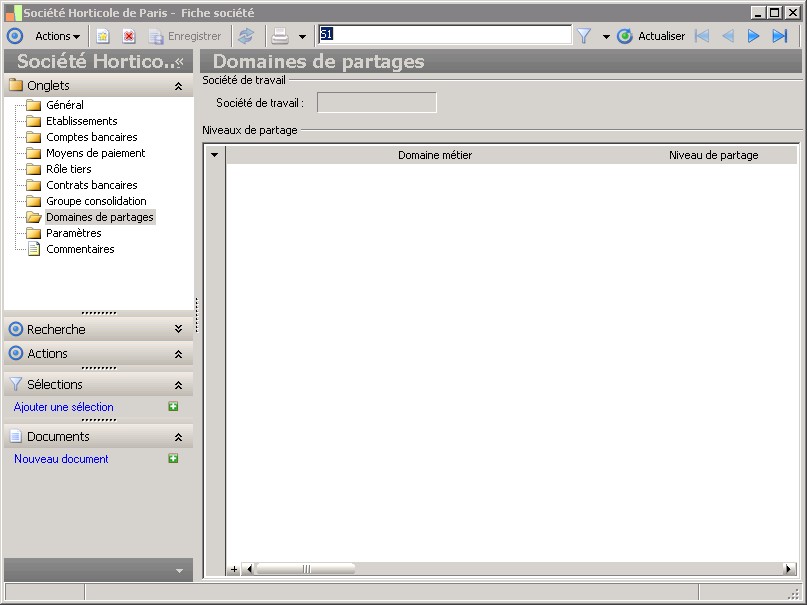The image size is (807, 605).
Task: Click the grid horizontal scrollbar thumb
Action: coord(306,569)
